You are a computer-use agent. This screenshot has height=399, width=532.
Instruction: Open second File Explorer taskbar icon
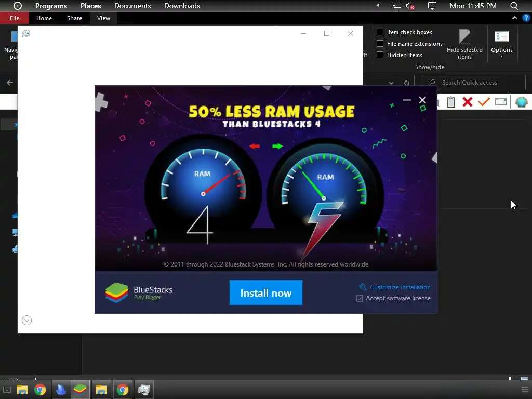click(101, 390)
